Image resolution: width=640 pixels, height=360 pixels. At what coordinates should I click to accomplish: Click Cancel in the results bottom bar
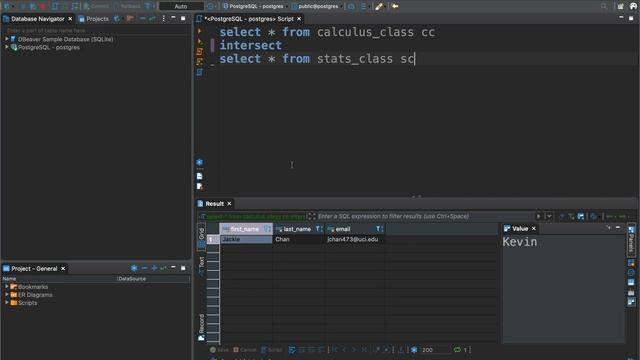(244, 350)
